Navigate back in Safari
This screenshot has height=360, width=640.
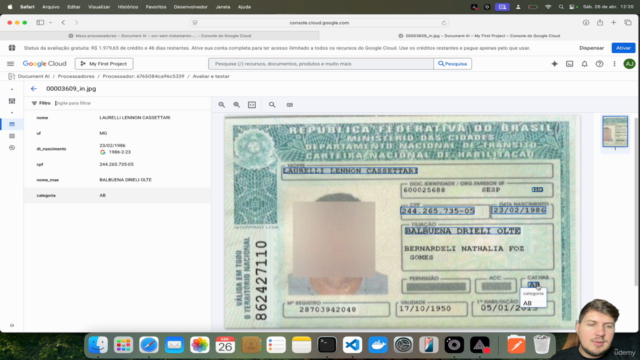63,23
